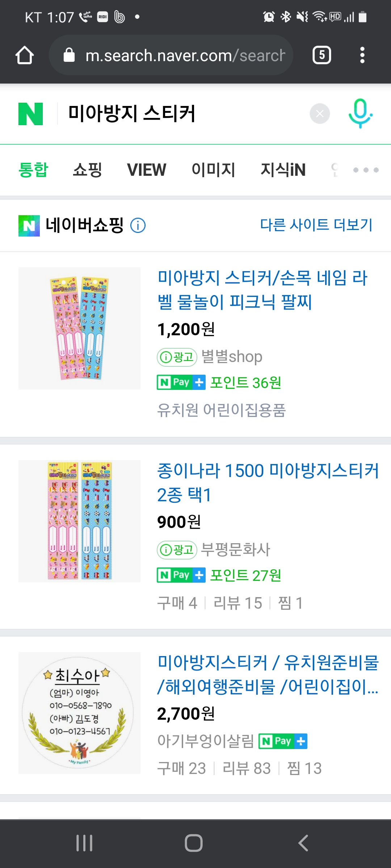
Task: Select the 이미지 tab
Action: pyautogui.click(x=213, y=170)
